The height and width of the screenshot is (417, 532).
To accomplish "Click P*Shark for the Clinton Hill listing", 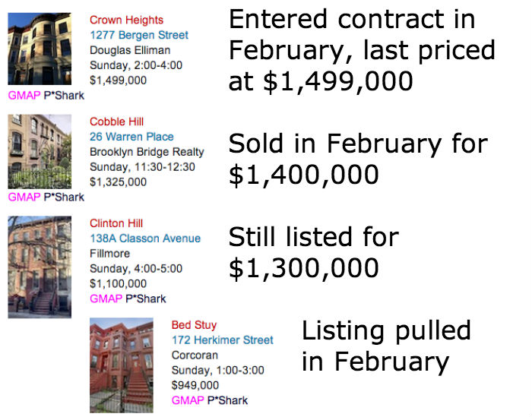I will pyautogui.click(x=146, y=299).
